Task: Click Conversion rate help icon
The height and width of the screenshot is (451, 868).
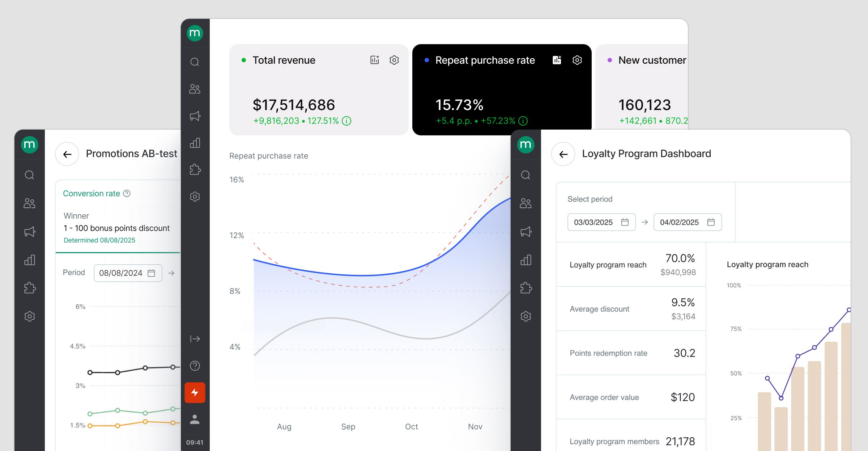Action: click(x=127, y=194)
